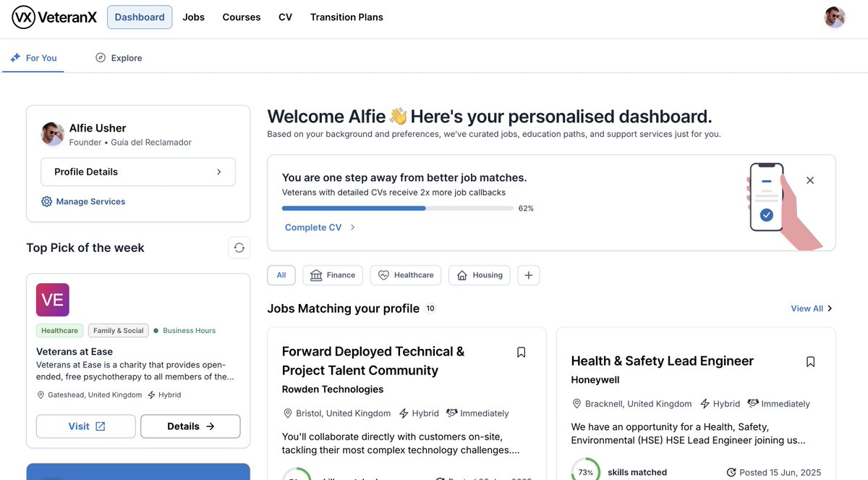The width and height of the screenshot is (868, 480).
Task: Click the jobs count badge 10
Action: pos(430,308)
